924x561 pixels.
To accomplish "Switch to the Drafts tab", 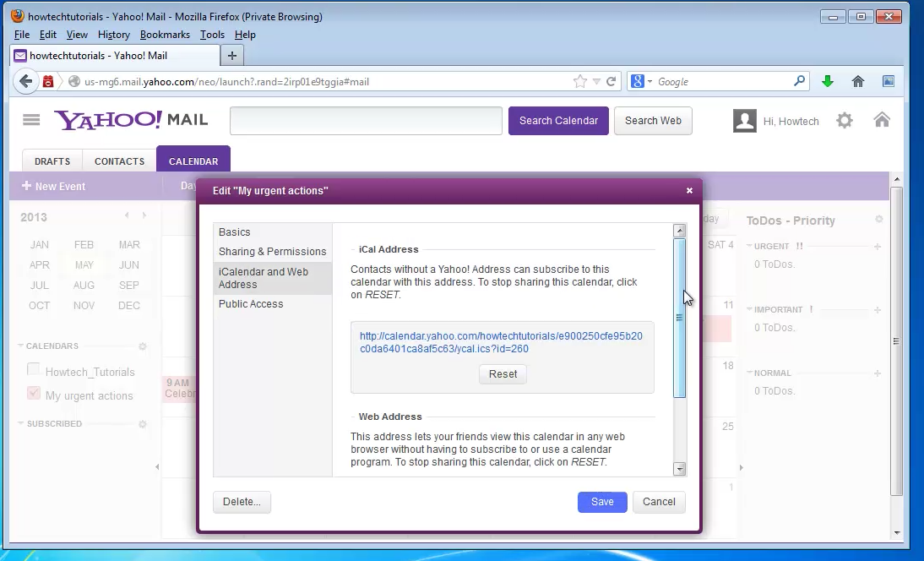I will point(52,161).
